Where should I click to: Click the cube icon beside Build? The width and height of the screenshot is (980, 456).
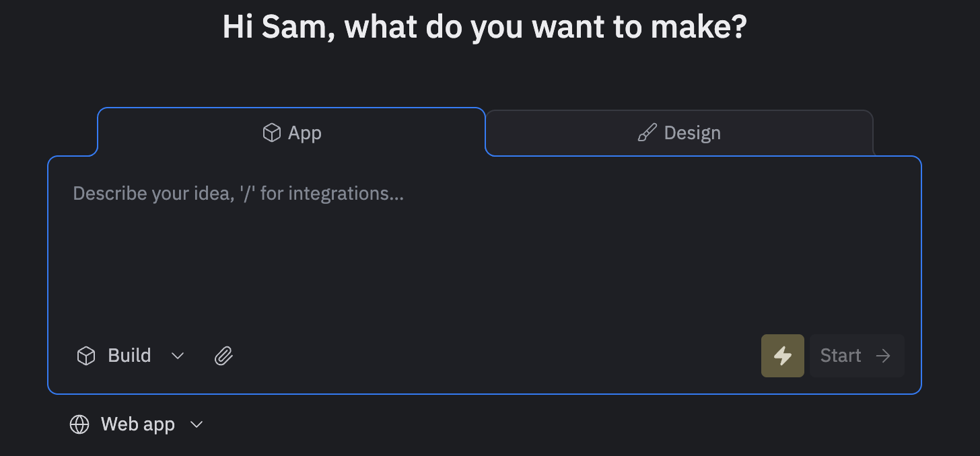pos(86,356)
